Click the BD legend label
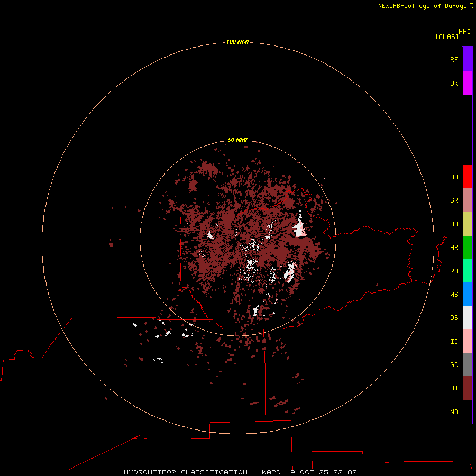Image resolution: width=476 pixels, height=476 pixels. [454, 224]
